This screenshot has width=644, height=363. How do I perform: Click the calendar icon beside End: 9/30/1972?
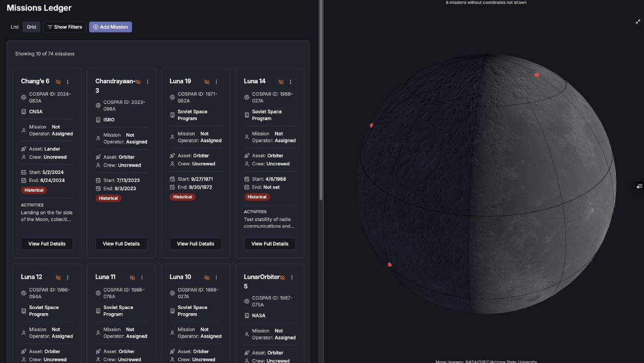pyautogui.click(x=173, y=187)
